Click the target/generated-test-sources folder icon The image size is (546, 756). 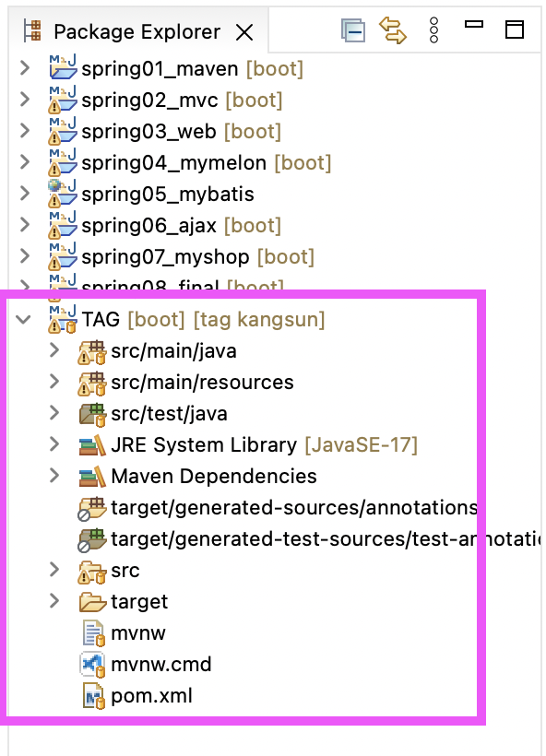pos(92,540)
